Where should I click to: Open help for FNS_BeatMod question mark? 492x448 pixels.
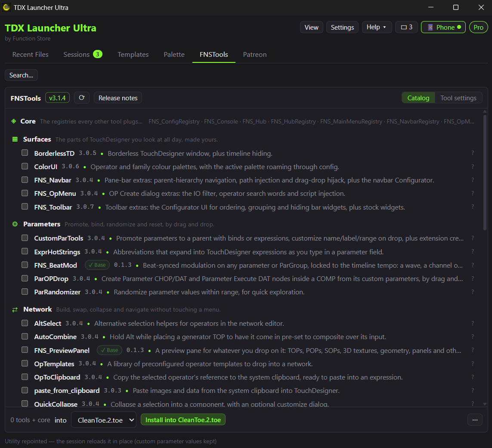(473, 265)
